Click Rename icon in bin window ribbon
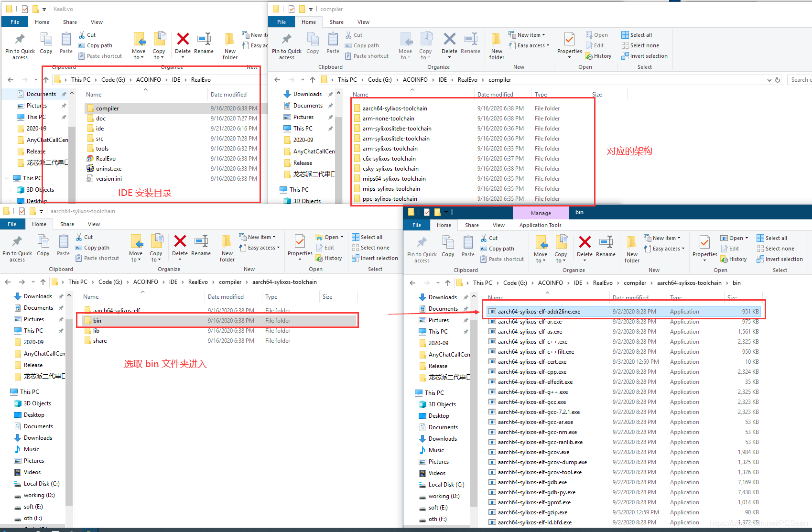This screenshot has height=532, width=812. [x=606, y=247]
